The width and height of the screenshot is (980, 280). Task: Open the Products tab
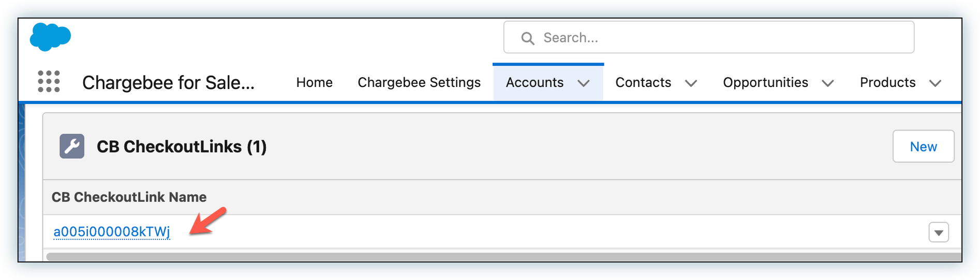pos(887,83)
